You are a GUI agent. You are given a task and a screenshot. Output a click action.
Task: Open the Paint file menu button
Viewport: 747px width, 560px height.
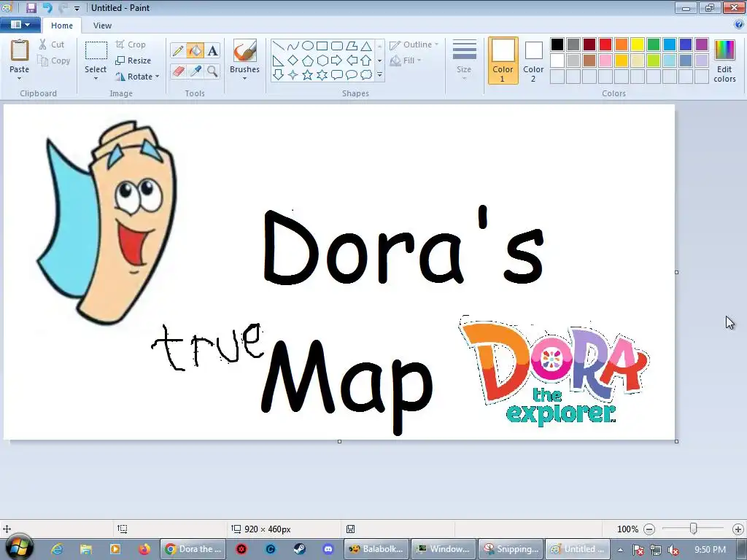point(20,25)
